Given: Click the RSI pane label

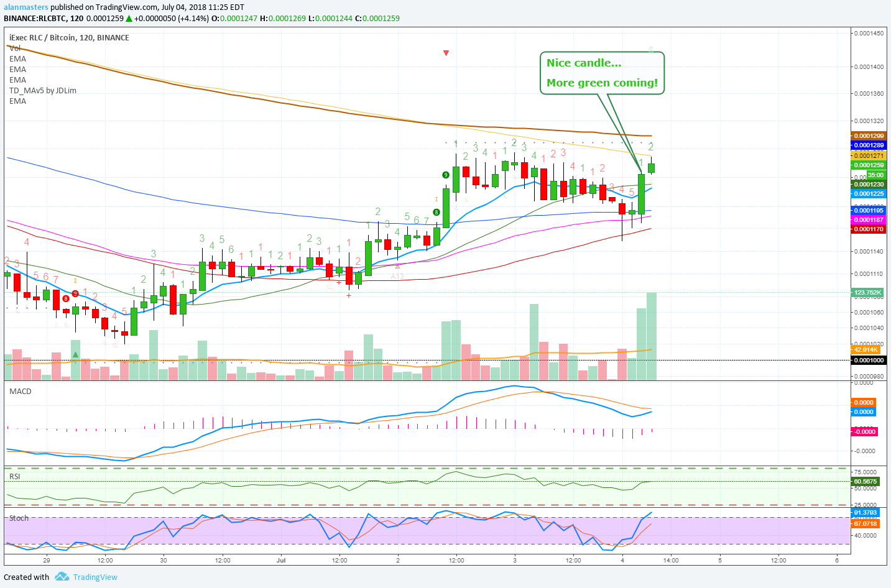Looking at the screenshot, I should [14, 476].
